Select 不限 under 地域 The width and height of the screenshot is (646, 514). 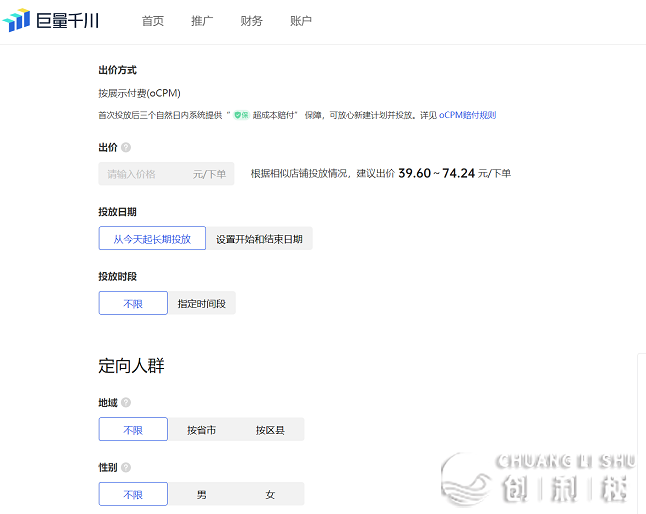click(x=133, y=430)
